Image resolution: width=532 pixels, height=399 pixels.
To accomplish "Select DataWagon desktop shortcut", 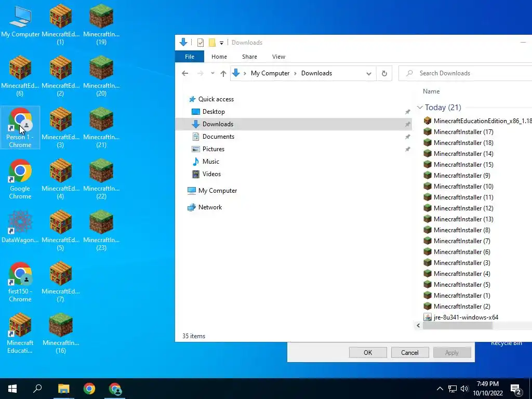I will [20, 227].
